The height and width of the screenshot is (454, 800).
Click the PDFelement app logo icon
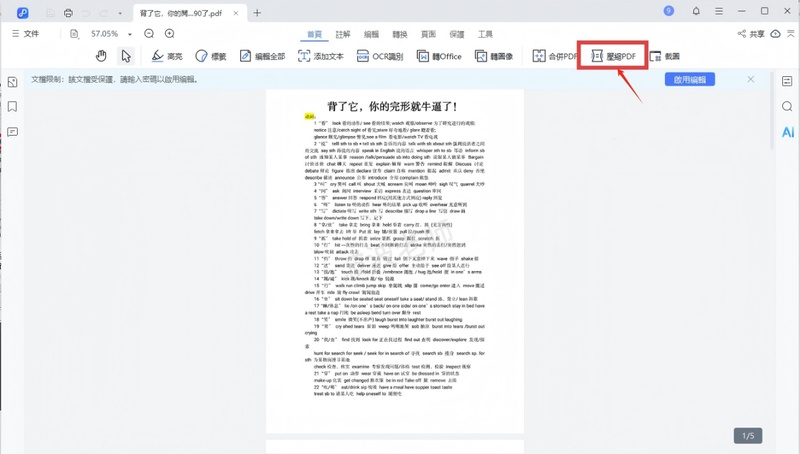22,13
